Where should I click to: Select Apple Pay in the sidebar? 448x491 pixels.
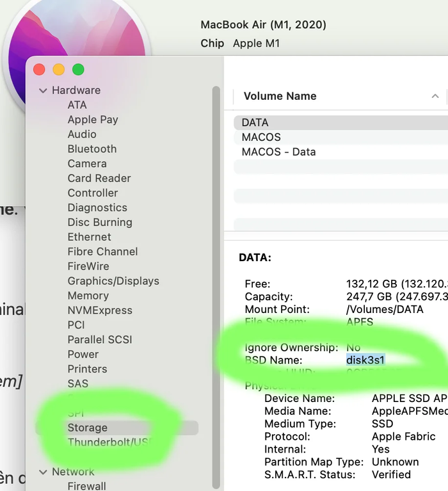click(93, 120)
